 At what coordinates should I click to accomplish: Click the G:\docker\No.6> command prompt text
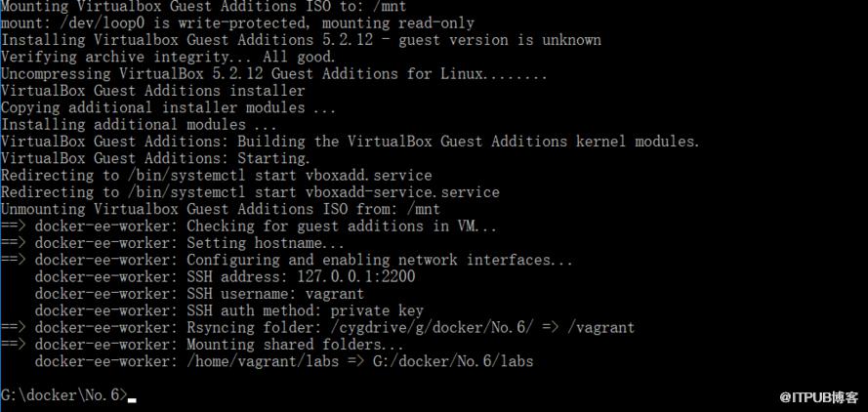pyautogui.click(x=64, y=395)
